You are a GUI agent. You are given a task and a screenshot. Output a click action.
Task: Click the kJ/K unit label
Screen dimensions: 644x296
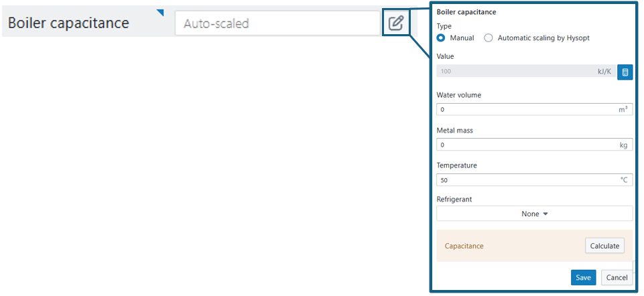coord(604,71)
